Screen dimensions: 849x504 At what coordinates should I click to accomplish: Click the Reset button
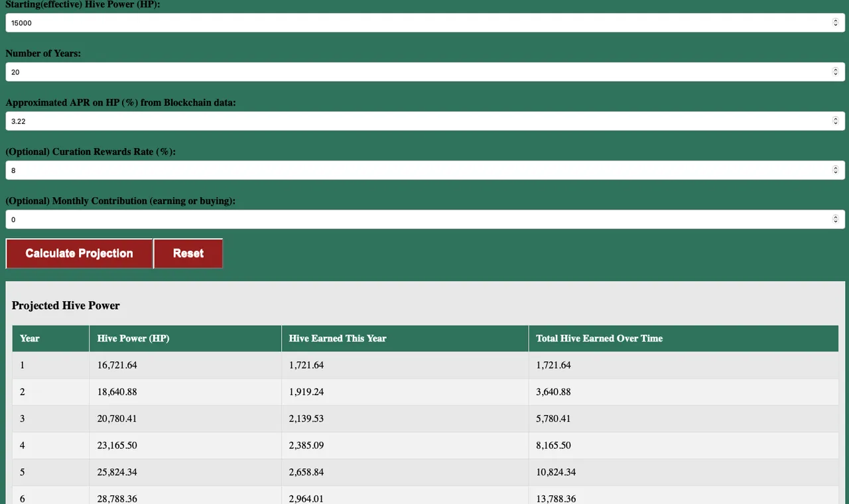coord(188,253)
